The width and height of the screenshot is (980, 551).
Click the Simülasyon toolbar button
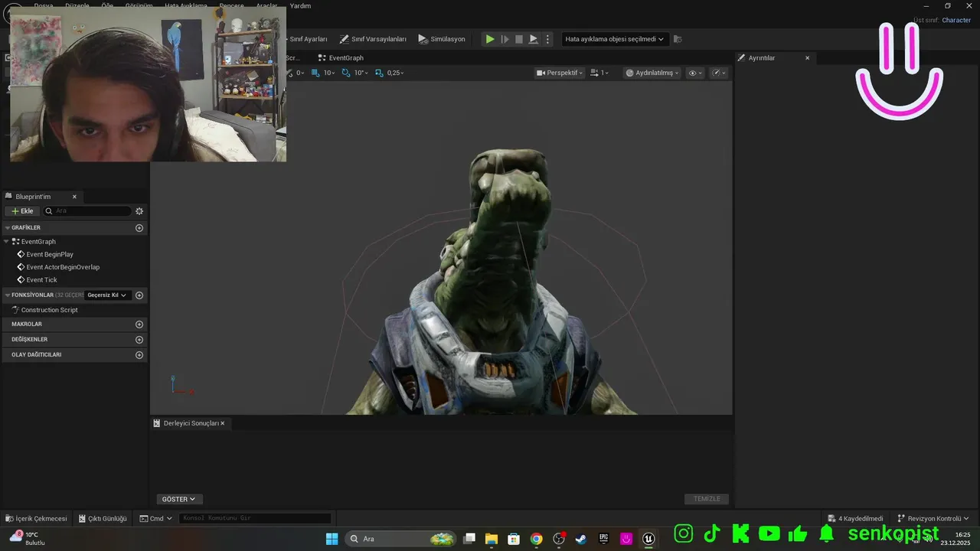(442, 39)
